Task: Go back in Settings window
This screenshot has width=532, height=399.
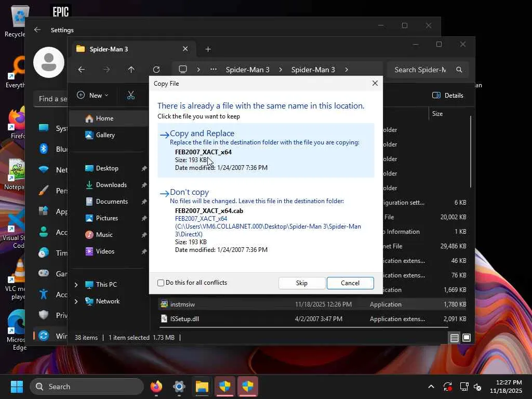Action: point(37,30)
